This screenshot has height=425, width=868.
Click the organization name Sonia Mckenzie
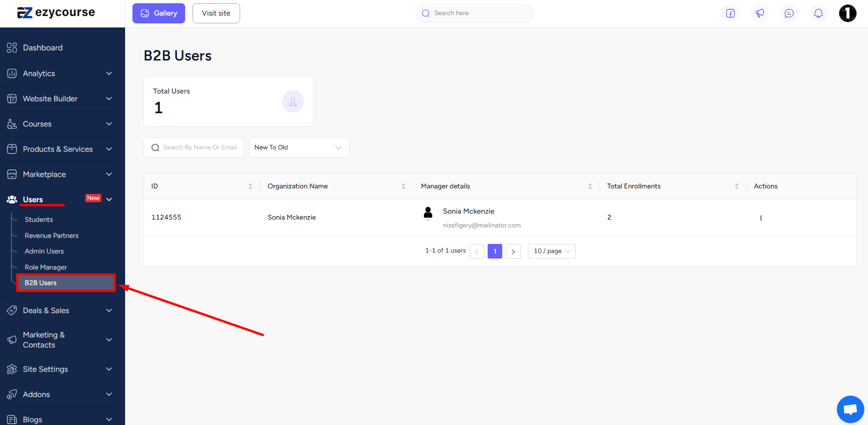(292, 217)
